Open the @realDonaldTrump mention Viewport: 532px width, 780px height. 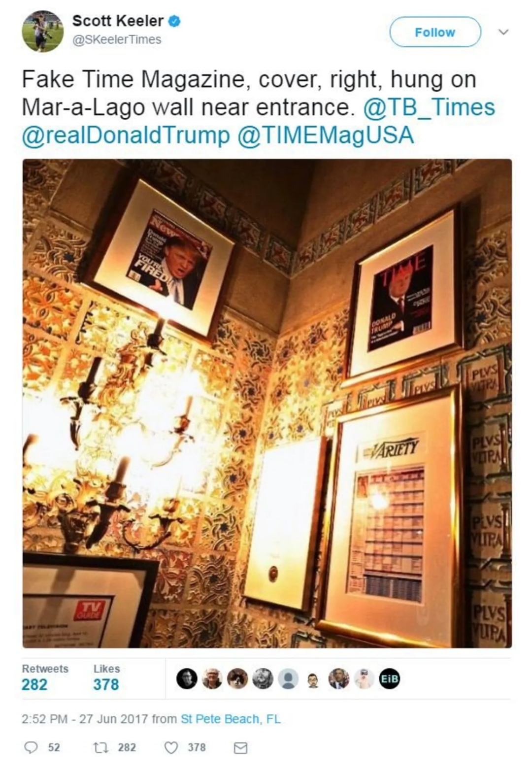pos(126,135)
